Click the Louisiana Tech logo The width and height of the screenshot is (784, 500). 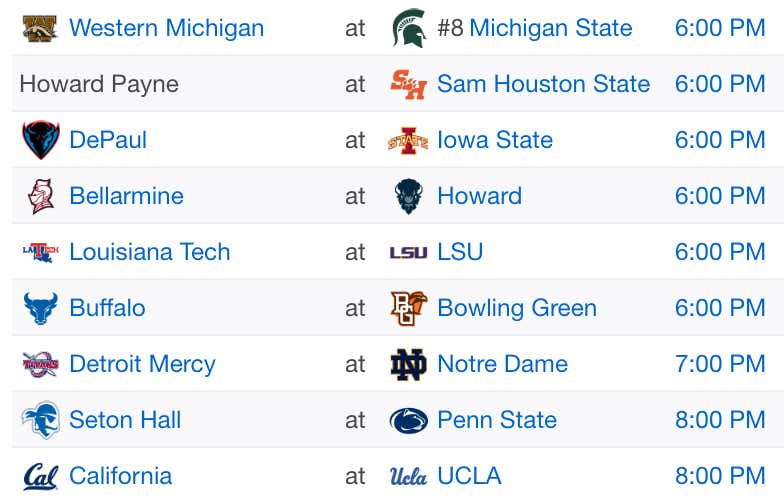click(x=40, y=252)
